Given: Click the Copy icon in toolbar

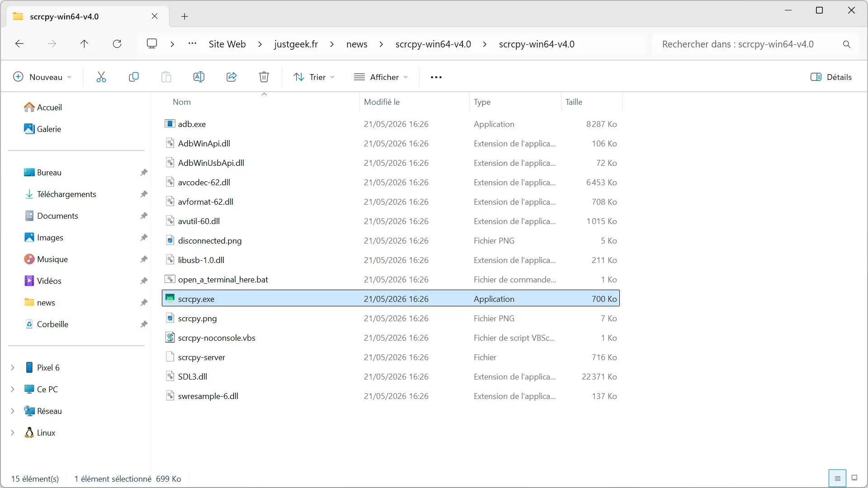Looking at the screenshot, I should [134, 77].
